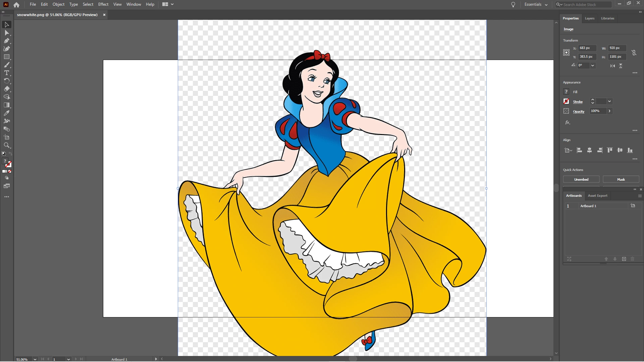Swap fill and stroke colors
This screenshot has width=644, height=362.
click(x=10, y=154)
